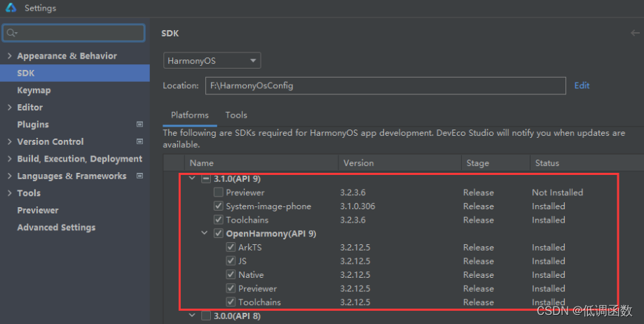Click the Stage column header
Screen dimensions: 644x324
(495, 163)
